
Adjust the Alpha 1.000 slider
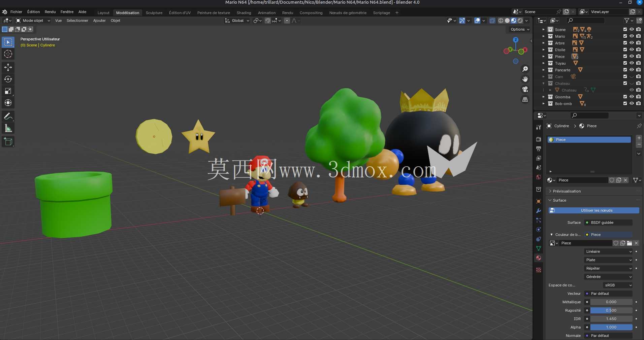611,327
